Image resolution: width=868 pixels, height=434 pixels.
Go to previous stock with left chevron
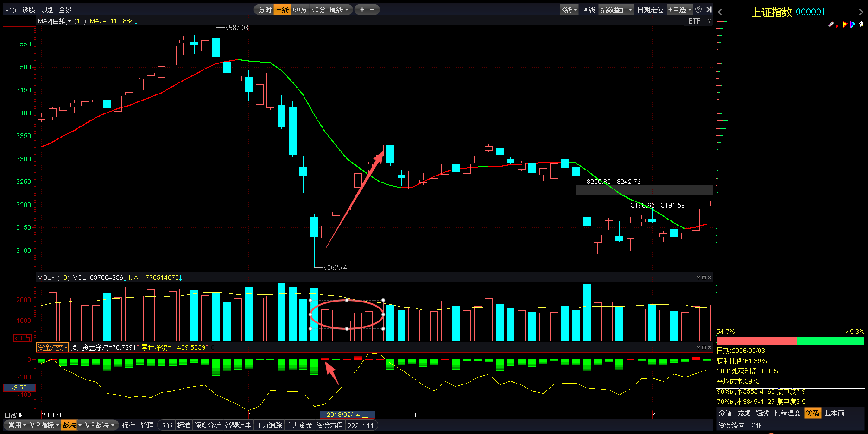pyautogui.click(x=720, y=12)
